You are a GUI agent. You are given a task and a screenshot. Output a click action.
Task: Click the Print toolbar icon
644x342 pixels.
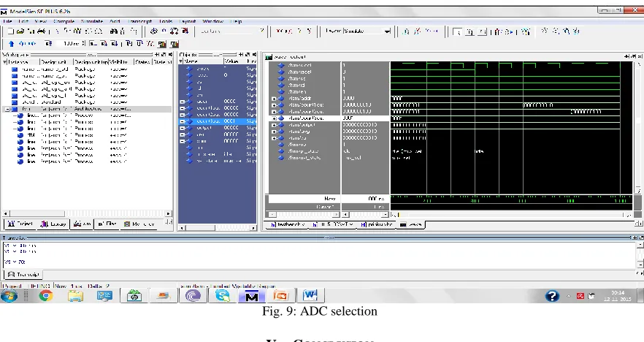[x=42, y=31]
